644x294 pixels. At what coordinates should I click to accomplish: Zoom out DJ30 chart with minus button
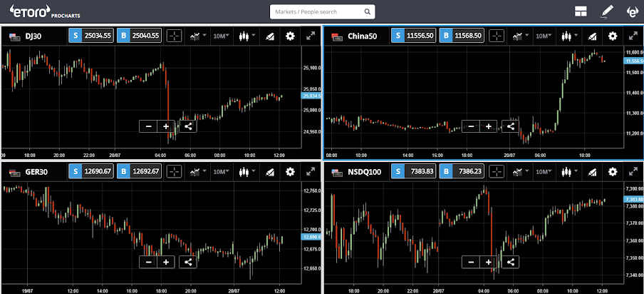click(148, 126)
